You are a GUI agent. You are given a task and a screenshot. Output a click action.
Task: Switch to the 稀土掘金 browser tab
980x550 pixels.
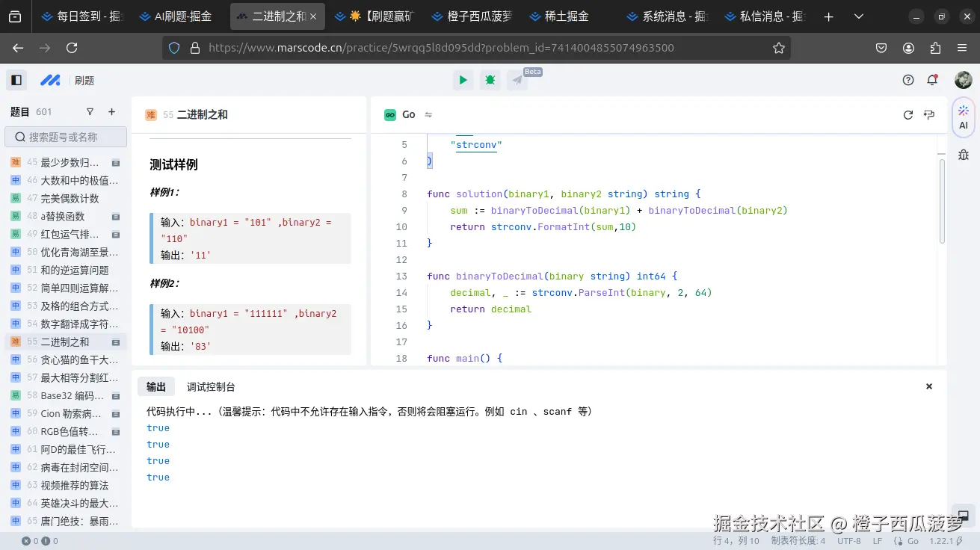tap(561, 16)
